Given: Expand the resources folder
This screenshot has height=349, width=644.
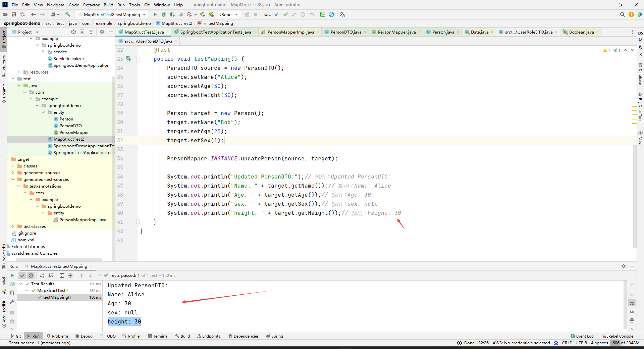Looking at the screenshot, I should tap(19, 72).
